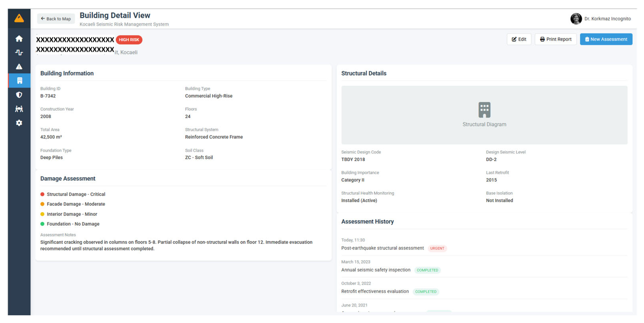The image size is (644, 323).
Task: Open the people teams sidebar icon
Action: [19, 109]
